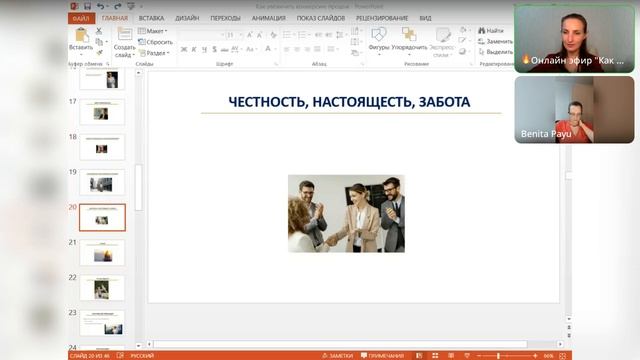The height and width of the screenshot is (360, 640).
Task: Click the Заменить replace button
Action: [496, 41]
